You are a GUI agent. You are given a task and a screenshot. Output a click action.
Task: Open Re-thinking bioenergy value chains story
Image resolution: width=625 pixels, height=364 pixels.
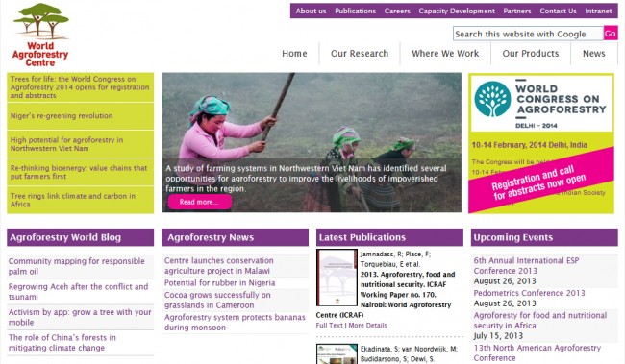(80, 172)
